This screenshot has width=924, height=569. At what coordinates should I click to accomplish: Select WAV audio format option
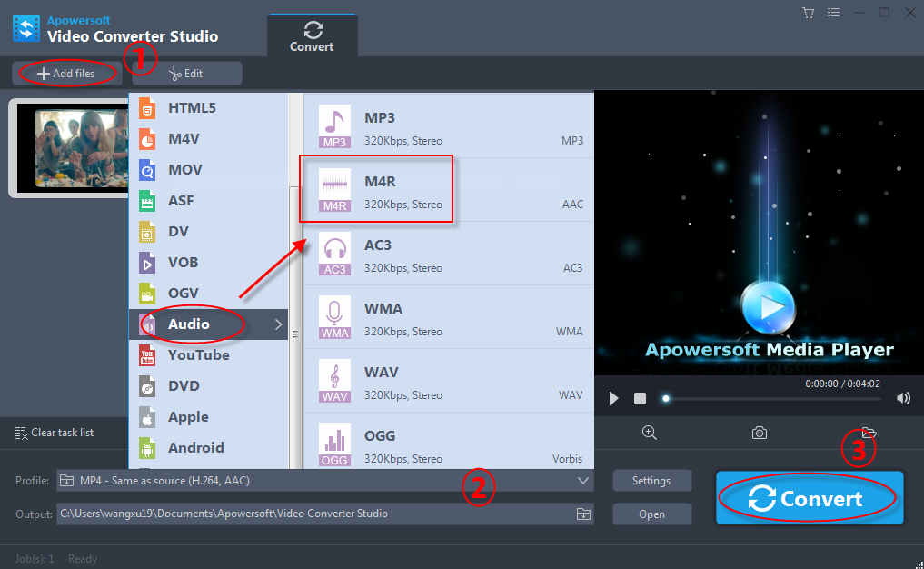point(449,382)
